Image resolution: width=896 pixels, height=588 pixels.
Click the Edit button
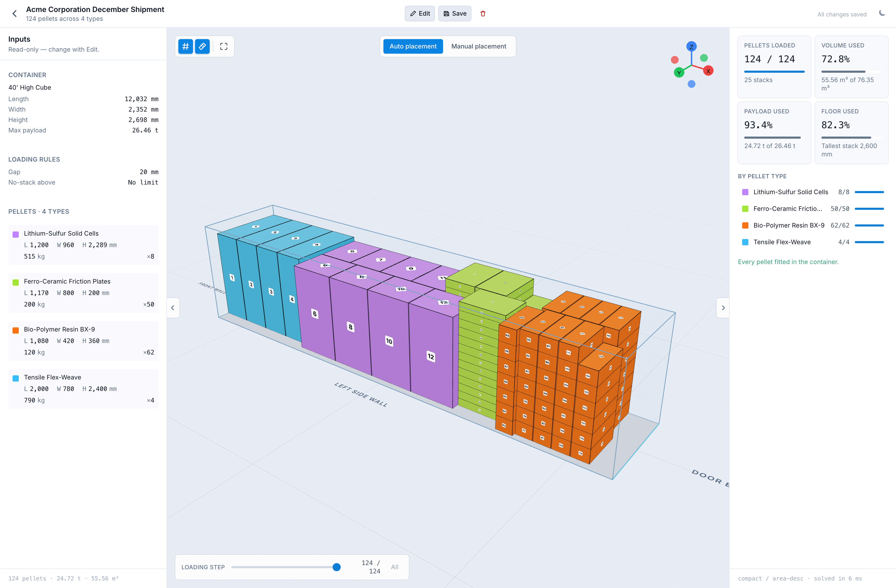point(419,14)
